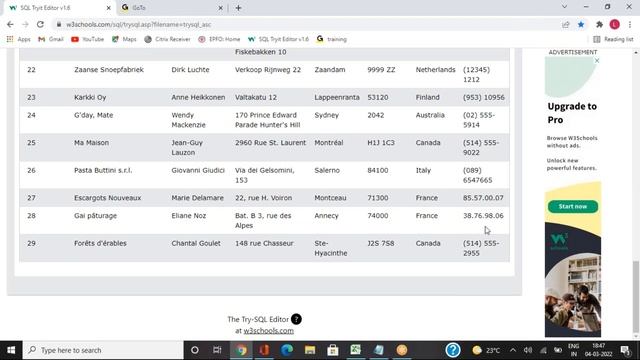Viewport: 640px width, 360px height.
Task: Open SQL Tryit Editor v1.6 bookmark
Action: point(278,39)
